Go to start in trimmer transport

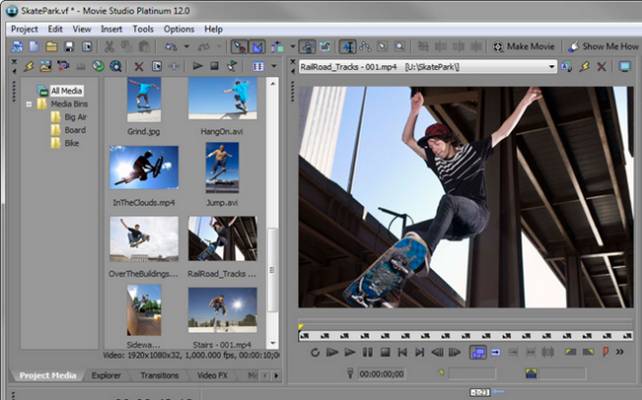402,352
